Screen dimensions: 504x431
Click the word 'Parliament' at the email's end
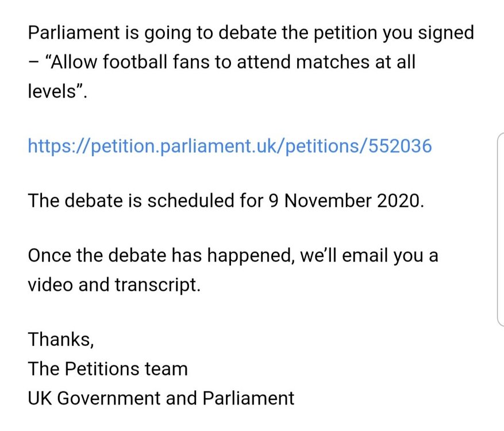point(248,398)
